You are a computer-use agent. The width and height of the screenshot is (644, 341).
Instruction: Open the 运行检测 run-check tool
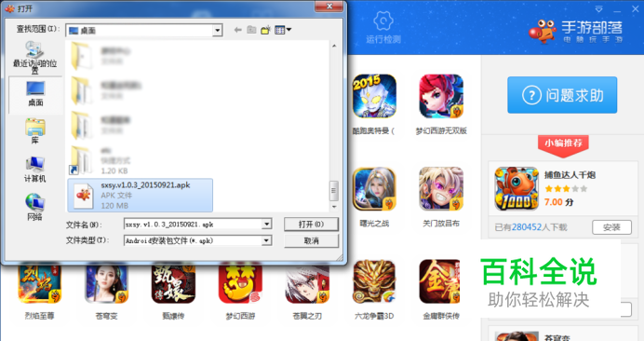[383, 27]
